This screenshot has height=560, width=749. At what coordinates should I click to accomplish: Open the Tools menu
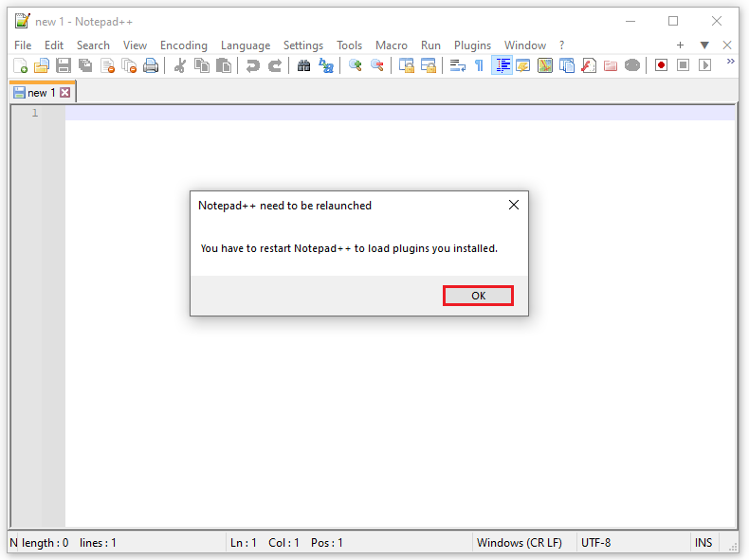[349, 45]
